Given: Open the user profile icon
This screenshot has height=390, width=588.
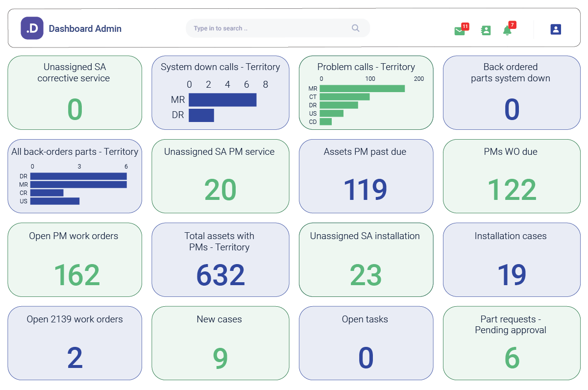Looking at the screenshot, I should coord(556,29).
